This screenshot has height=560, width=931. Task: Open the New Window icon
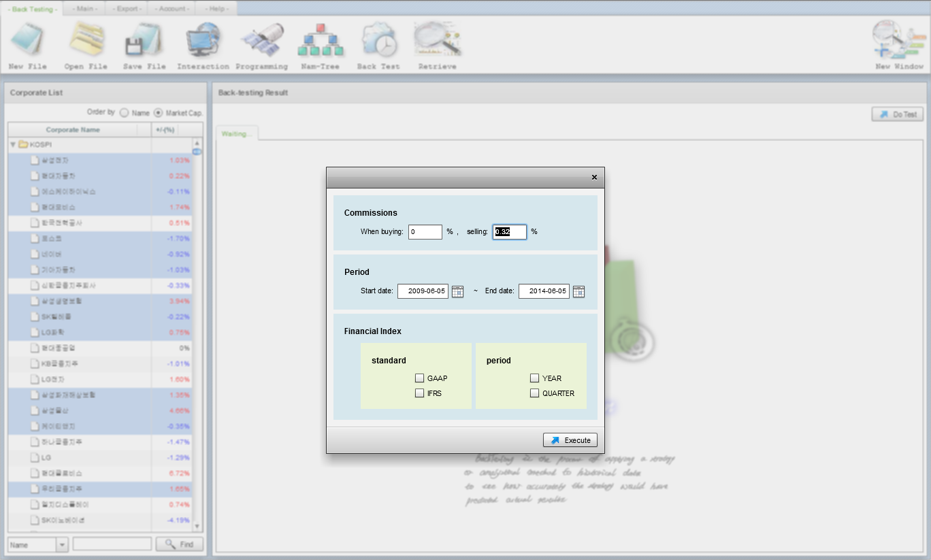pos(898,41)
